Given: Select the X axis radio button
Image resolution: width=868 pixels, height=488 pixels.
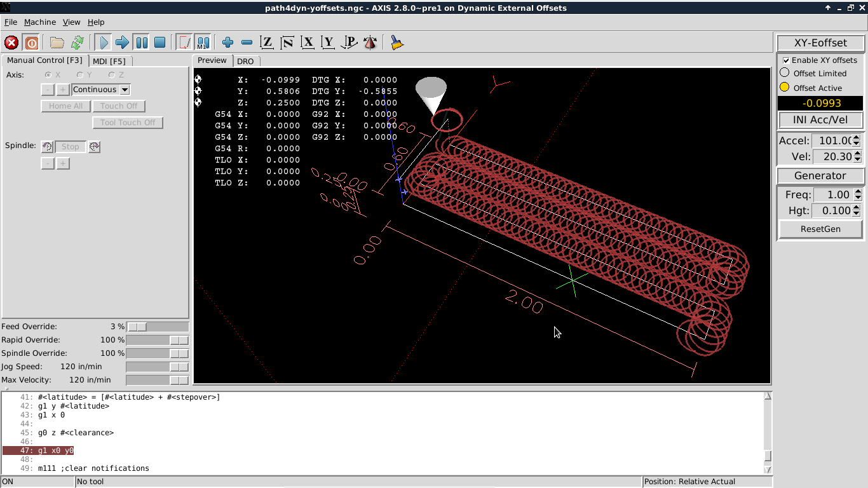Looking at the screenshot, I should click(x=48, y=75).
